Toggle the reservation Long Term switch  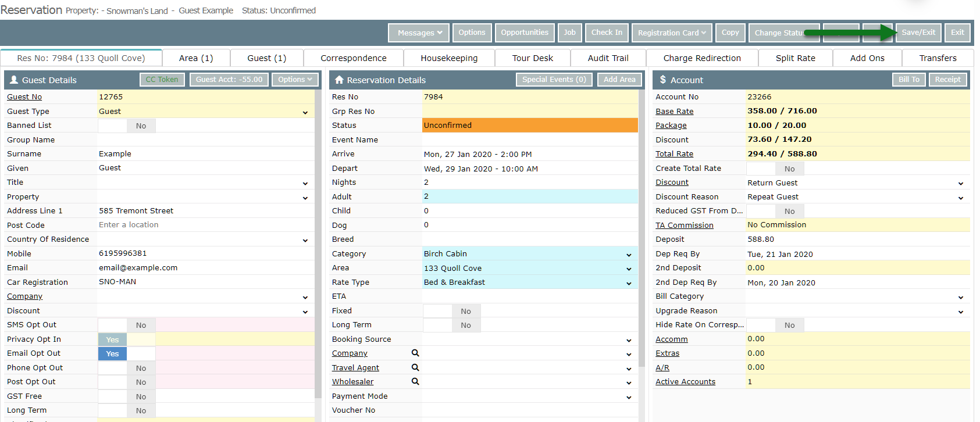(x=452, y=325)
